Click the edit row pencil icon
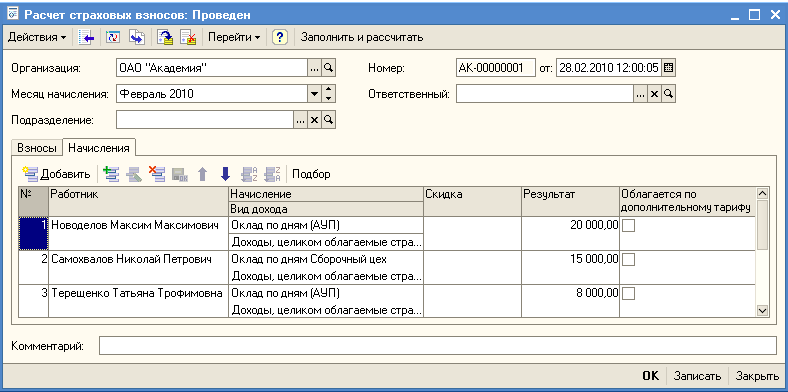 [134, 174]
